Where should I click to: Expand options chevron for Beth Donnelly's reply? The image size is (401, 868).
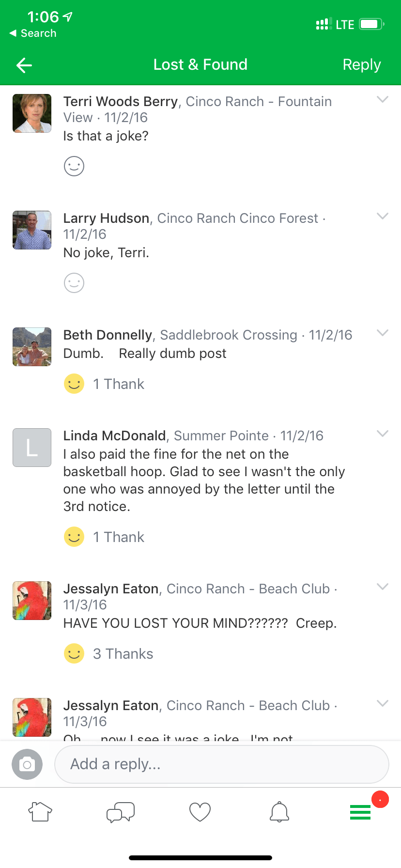point(383,333)
